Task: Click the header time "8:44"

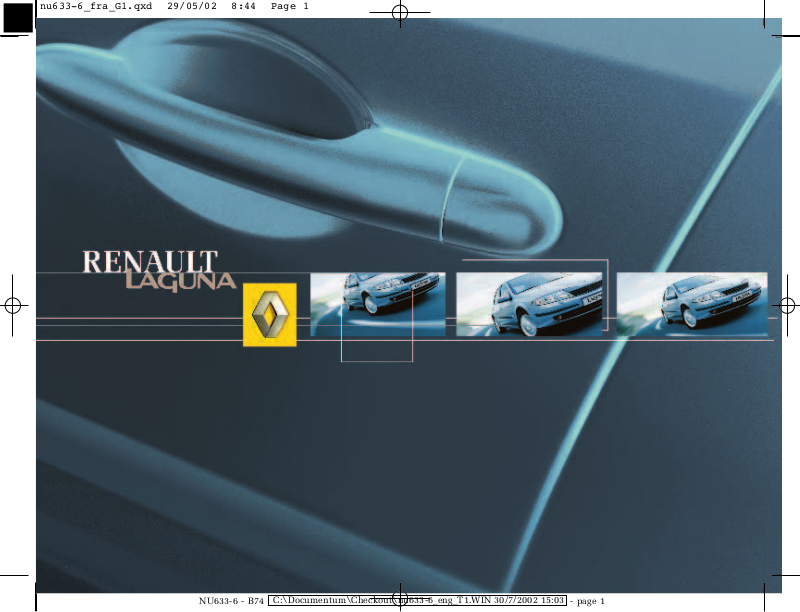Action: point(243,6)
